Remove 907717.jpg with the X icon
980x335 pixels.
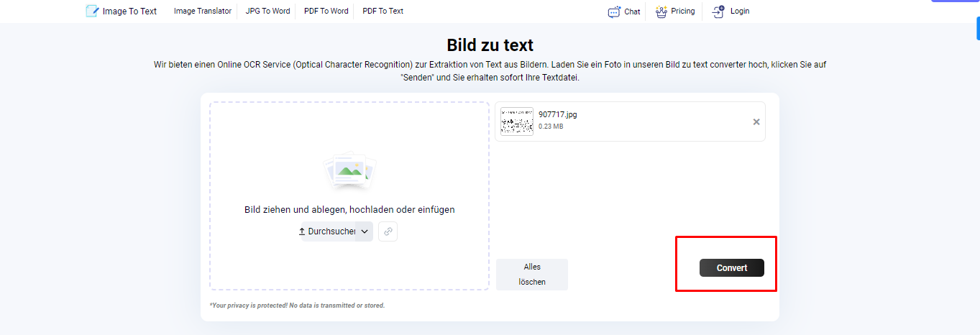[756, 121]
